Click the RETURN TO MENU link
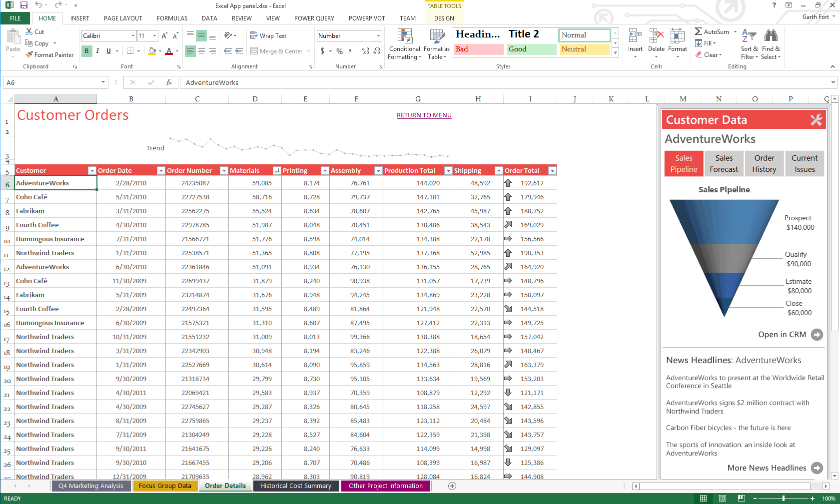The width and height of the screenshot is (840, 504). (424, 115)
